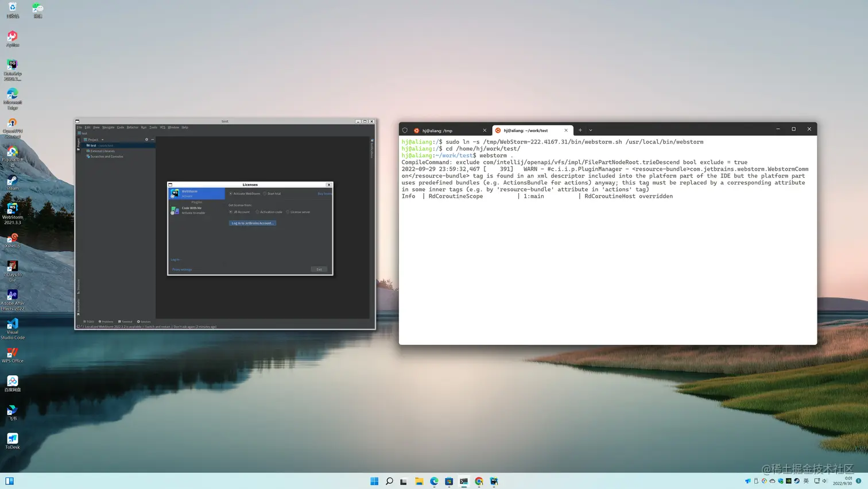Viewport: 868px width, 489px height.
Task: Open the Proxy settings link
Action: tap(181, 269)
